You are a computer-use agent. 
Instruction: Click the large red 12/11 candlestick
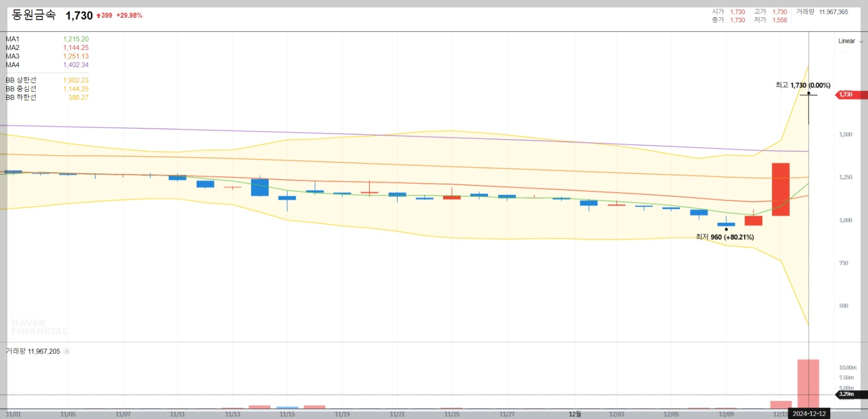pyautogui.click(x=780, y=189)
